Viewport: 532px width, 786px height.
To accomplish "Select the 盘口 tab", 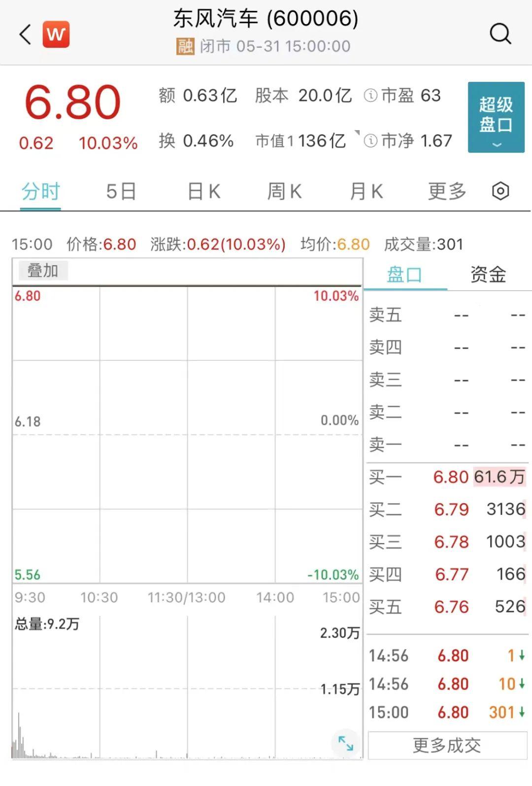I will coord(405,274).
